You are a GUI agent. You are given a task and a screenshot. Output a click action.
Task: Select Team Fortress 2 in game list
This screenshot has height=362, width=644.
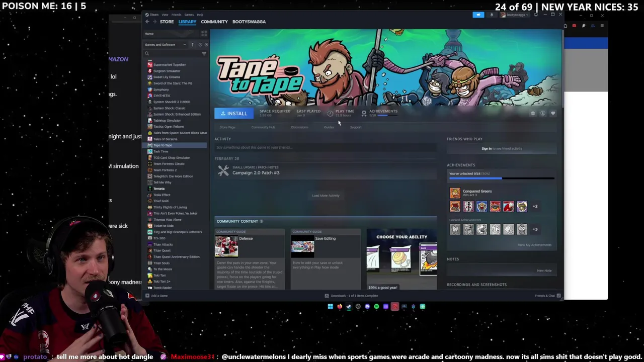(165, 170)
